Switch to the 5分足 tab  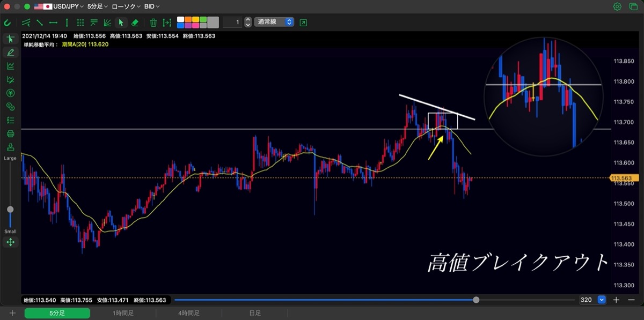point(57,313)
